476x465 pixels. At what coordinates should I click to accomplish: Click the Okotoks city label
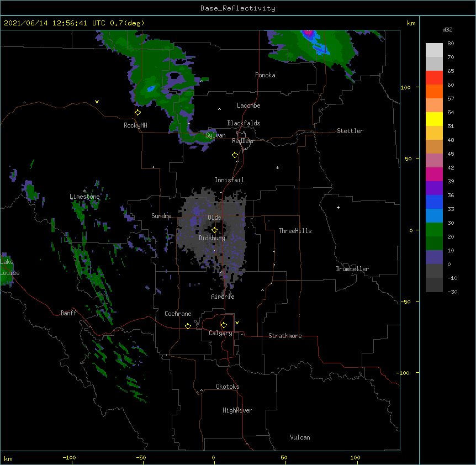point(228,387)
